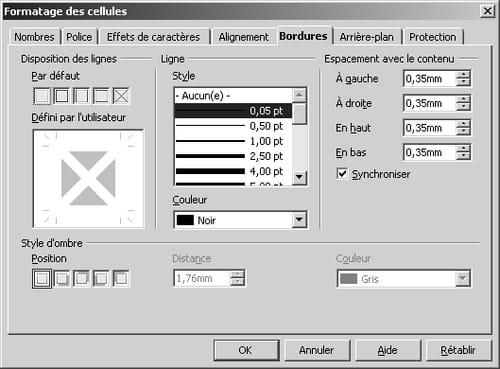This screenshot has height=369, width=500.
Task: Select the no shadow position icon
Action: tap(42, 279)
